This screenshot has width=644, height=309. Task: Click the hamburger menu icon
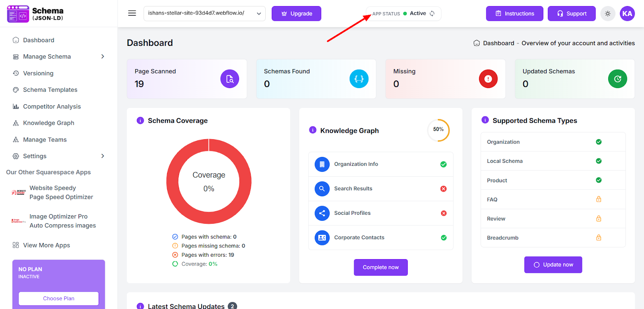pyautogui.click(x=132, y=13)
